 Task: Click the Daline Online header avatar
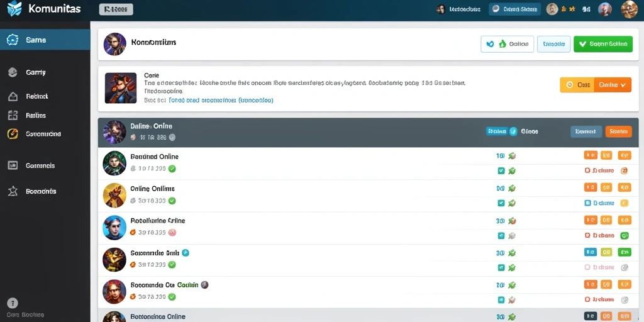coord(114,132)
